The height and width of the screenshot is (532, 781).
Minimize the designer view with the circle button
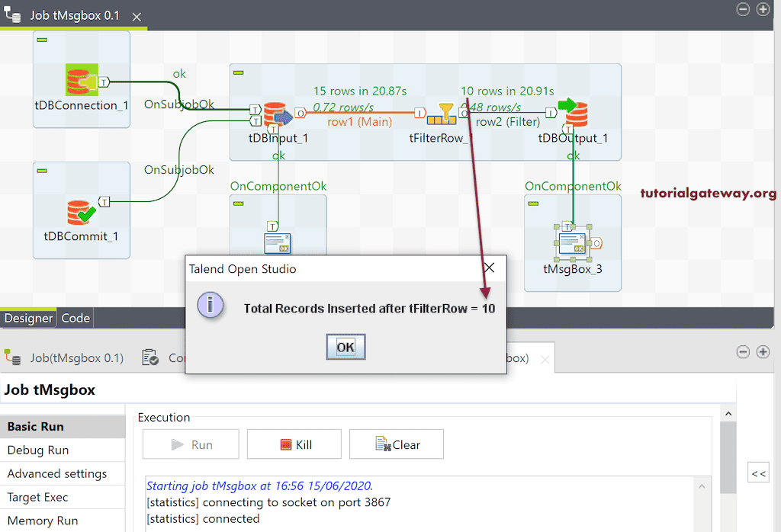[x=742, y=9]
